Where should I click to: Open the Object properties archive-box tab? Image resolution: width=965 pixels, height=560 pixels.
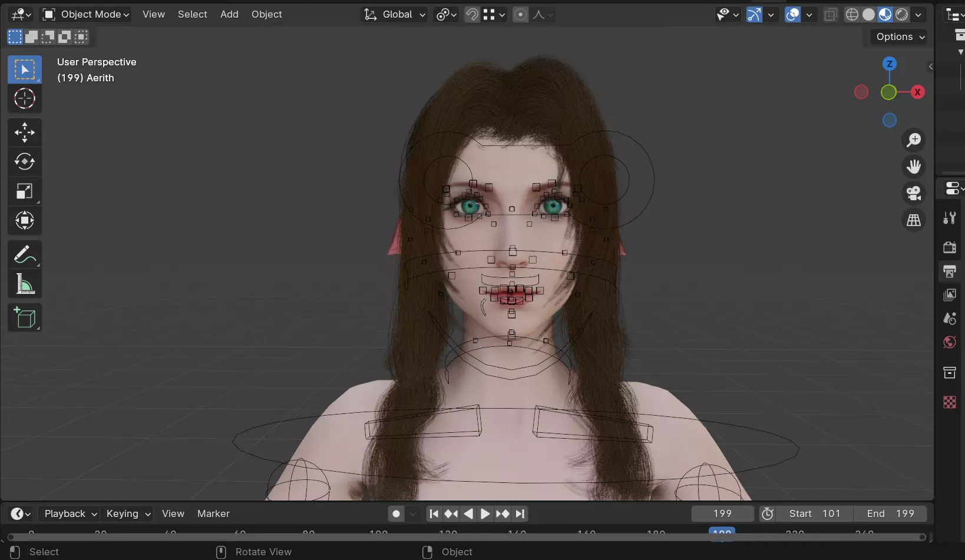(x=950, y=372)
